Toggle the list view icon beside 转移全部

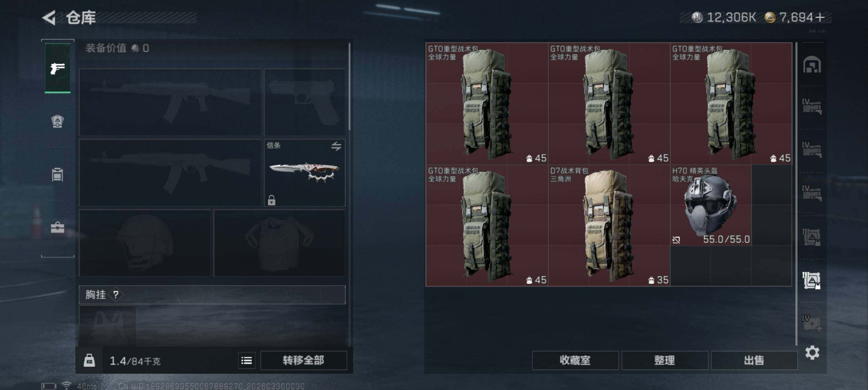tap(247, 360)
